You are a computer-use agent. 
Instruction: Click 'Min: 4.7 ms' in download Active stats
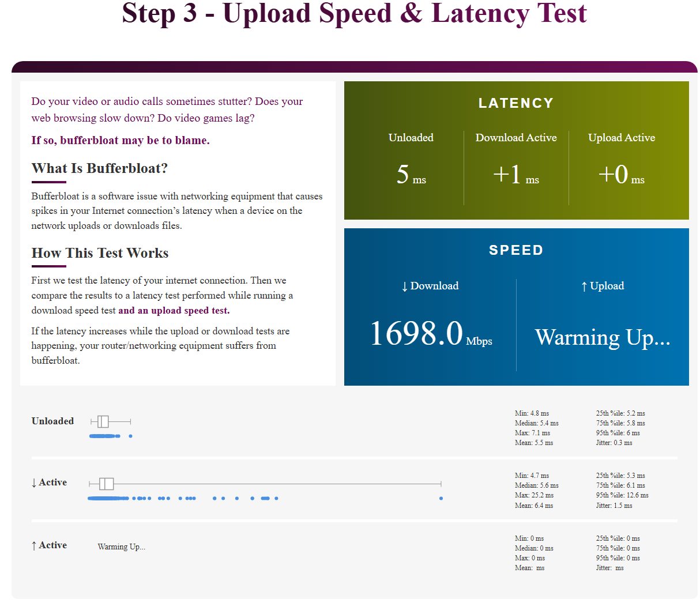pyautogui.click(x=532, y=476)
